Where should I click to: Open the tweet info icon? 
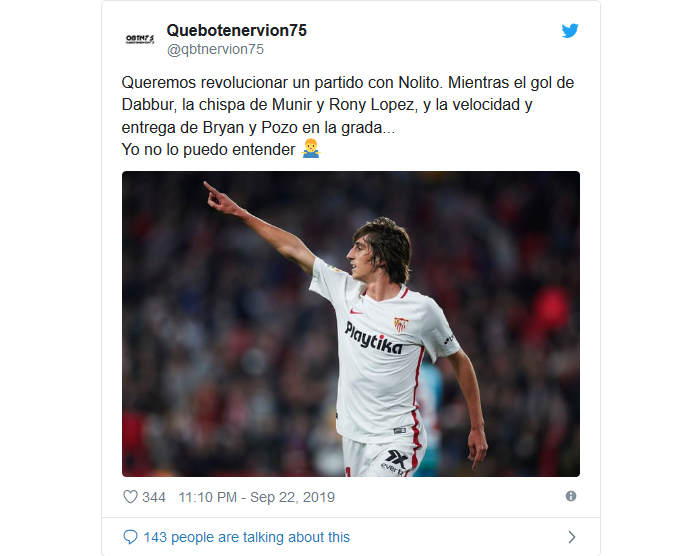click(x=571, y=496)
